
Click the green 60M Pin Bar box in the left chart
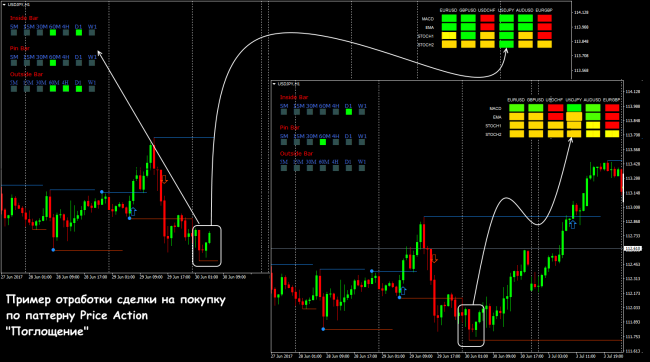(53, 63)
